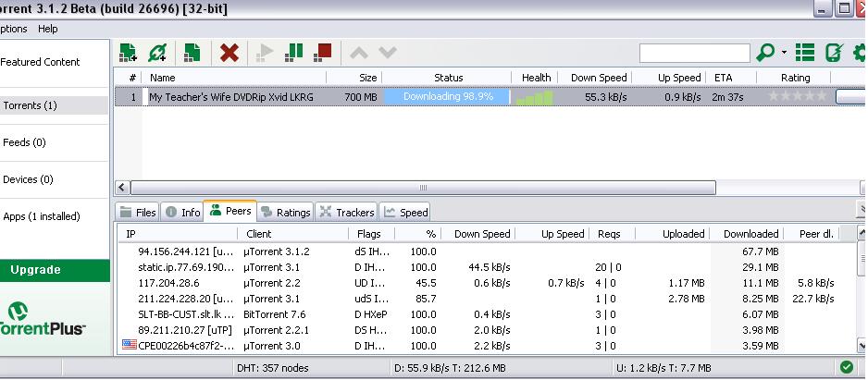The height and width of the screenshot is (380, 868).
Task: Sort torrents by Size column header
Action: point(354,78)
